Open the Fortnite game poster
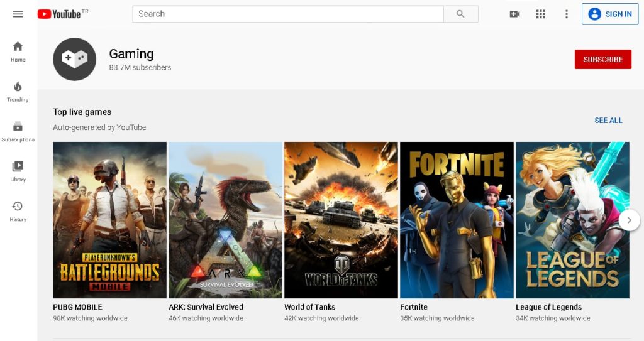This screenshot has height=341, width=644. point(457,220)
